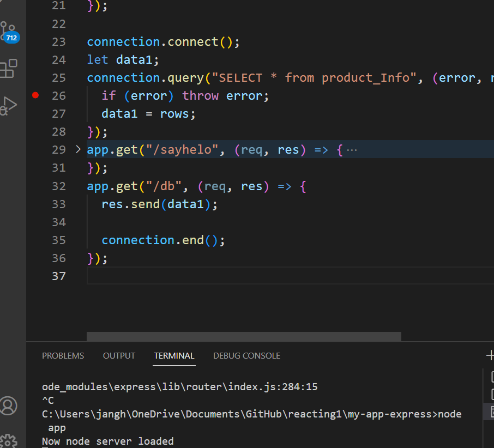Open the DEBUG CONSOLE tab
Screen dimensions: 494x448
pos(246,356)
